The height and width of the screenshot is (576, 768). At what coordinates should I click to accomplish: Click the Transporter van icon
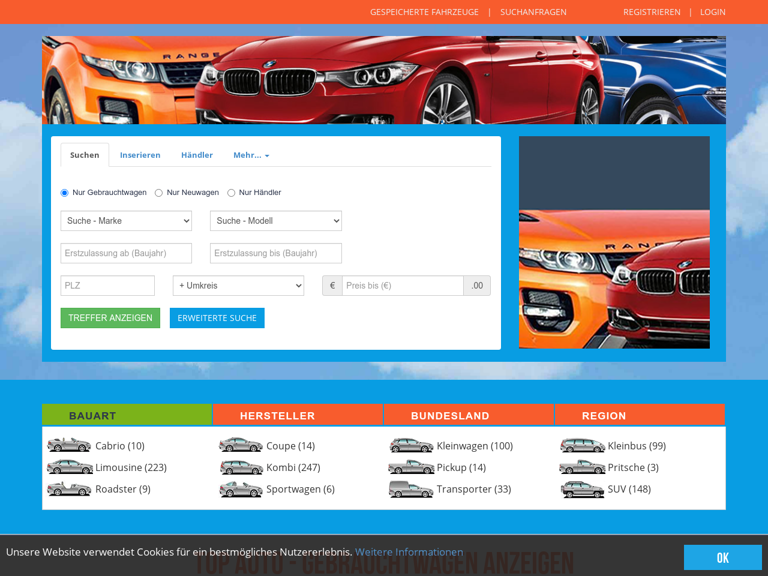(411, 489)
